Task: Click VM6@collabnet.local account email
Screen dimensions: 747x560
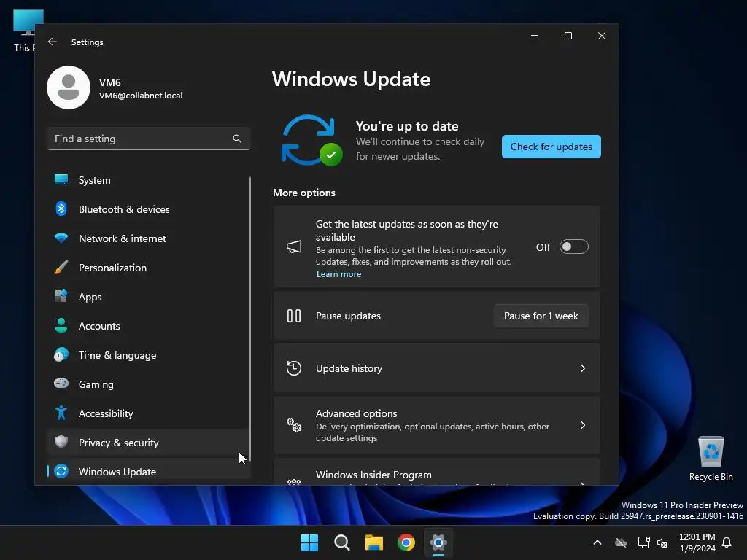Action: click(x=141, y=96)
